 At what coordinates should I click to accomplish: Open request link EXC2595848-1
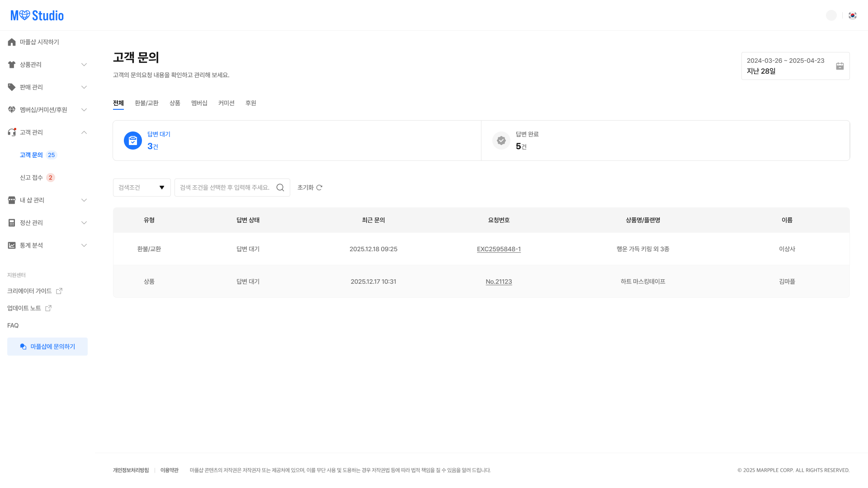pos(499,249)
